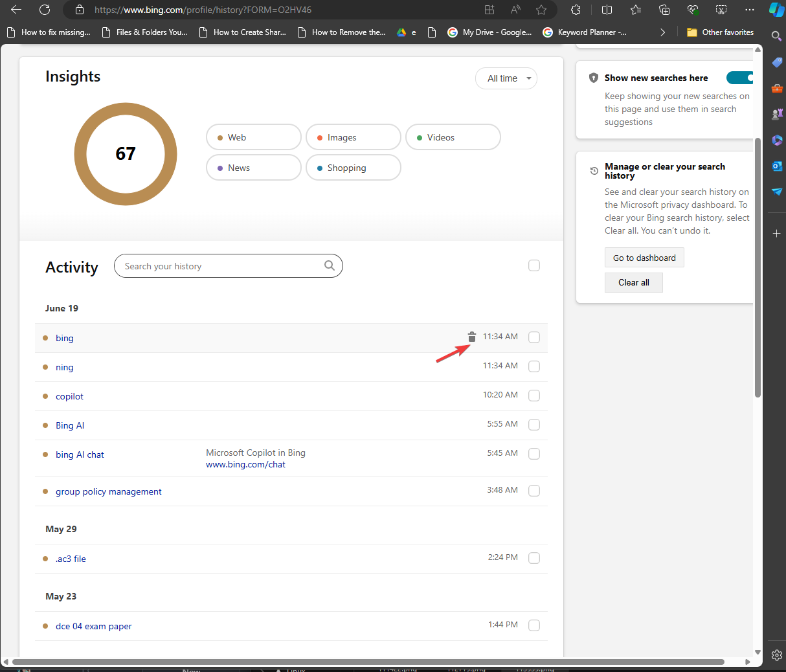The image size is (786, 672).
Task: Check the box for 'ning' entry
Action: pos(534,366)
